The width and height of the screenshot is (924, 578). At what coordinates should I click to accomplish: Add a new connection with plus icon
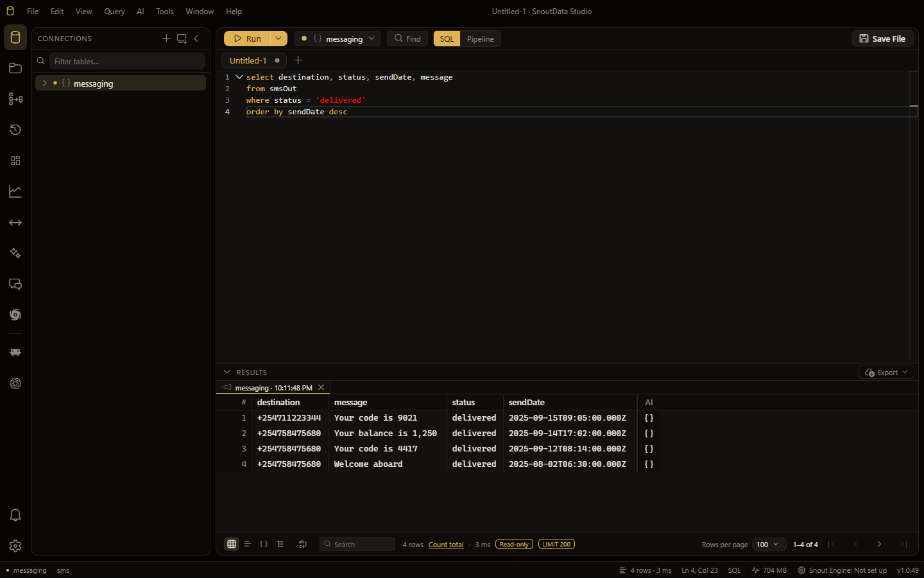click(x=166, y=39)
